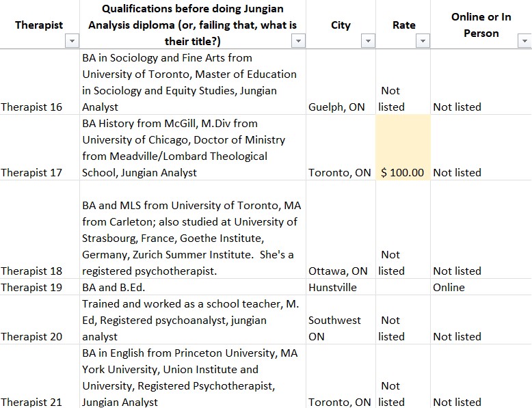532x408 pixels.
Task: Click the Therapist 21 name cell
Action: tap(31, 402)
